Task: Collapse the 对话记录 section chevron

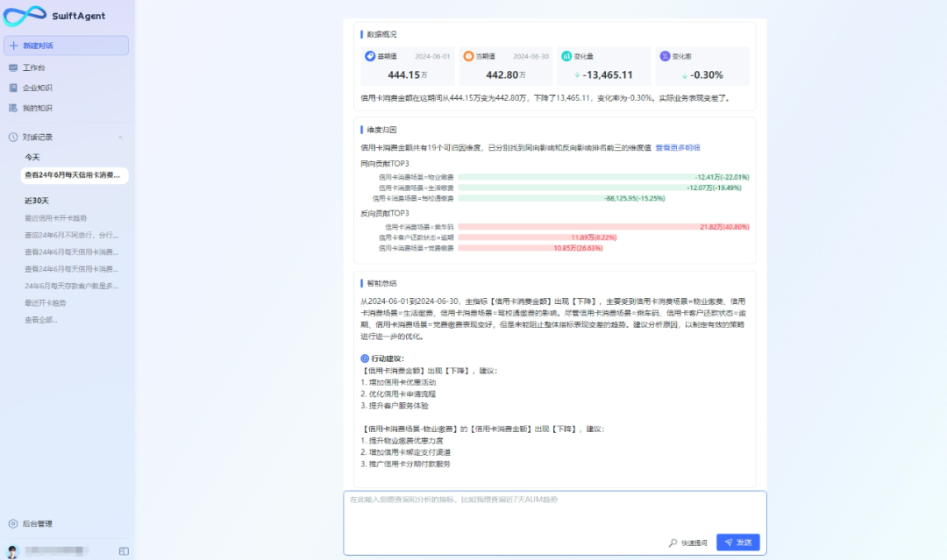Action: click(120, 137)
